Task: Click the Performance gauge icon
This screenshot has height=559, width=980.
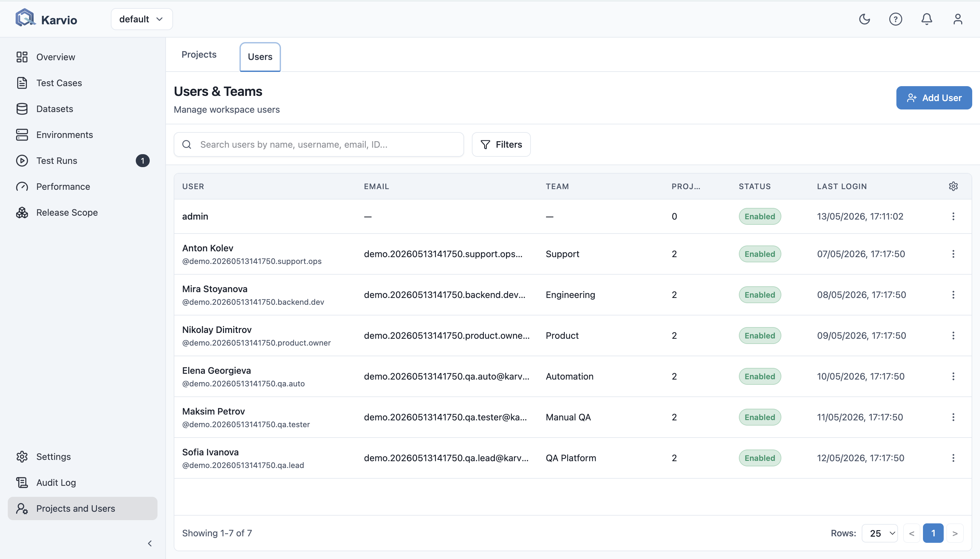Action: (22, 187)
